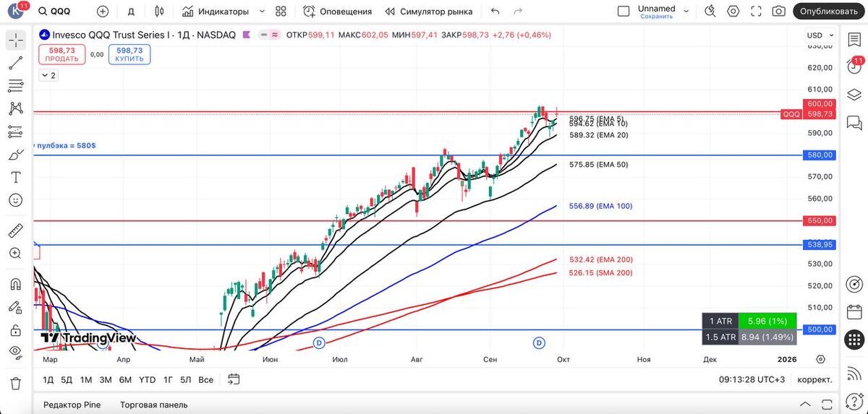Image resolution: width=868 pixels, height=414 pixels.
Task: Toggle hide all drawings eye icon
Action: point(16,353)
